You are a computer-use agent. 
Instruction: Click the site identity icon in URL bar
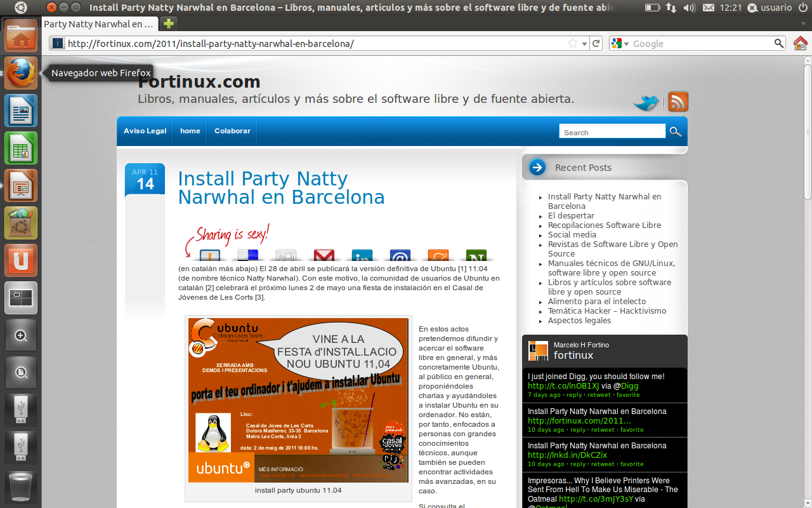click(x=58, y=44)
